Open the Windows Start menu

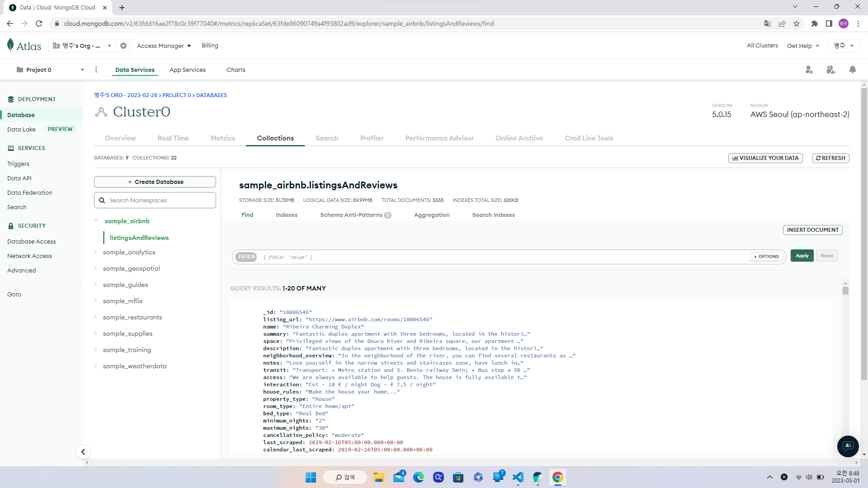point(311,477)
